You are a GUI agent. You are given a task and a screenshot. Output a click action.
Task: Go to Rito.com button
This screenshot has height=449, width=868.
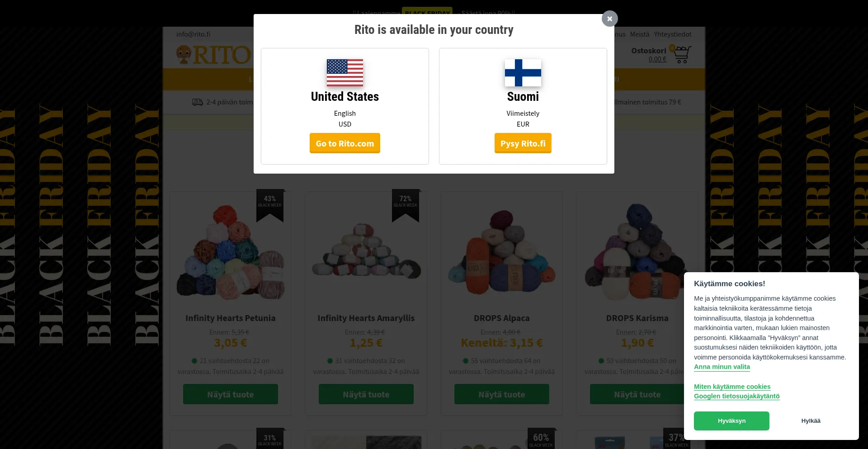345,143
